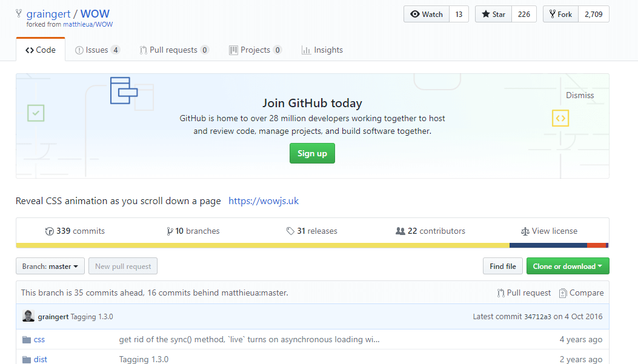View the 31 releases page
Viewport: 638px width, 364px height.
(x=311, y=231)
